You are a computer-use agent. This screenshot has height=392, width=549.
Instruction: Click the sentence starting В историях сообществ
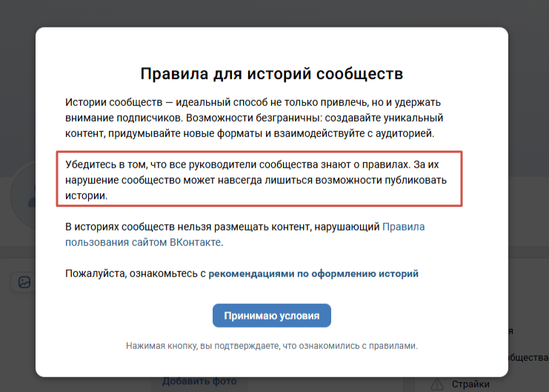(x=222, y=227)
